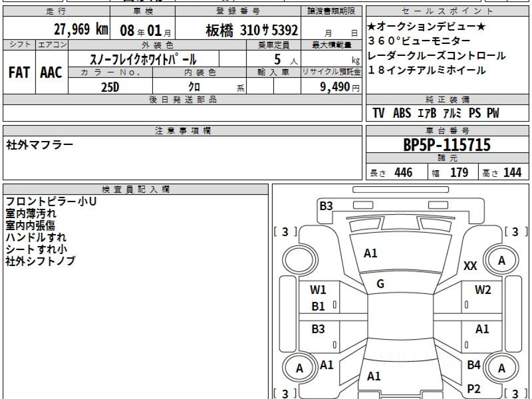The height and width of the screenshot is (399, 532).
Task: Select width value 179
Action: (x=459, y=172)
